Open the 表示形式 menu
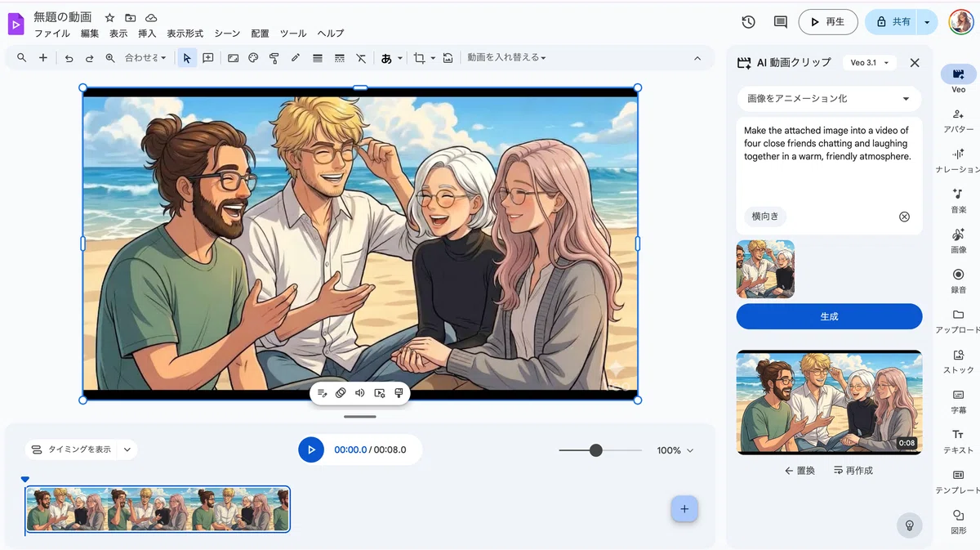This screenshot has height=550, width=980. (185, 34)
